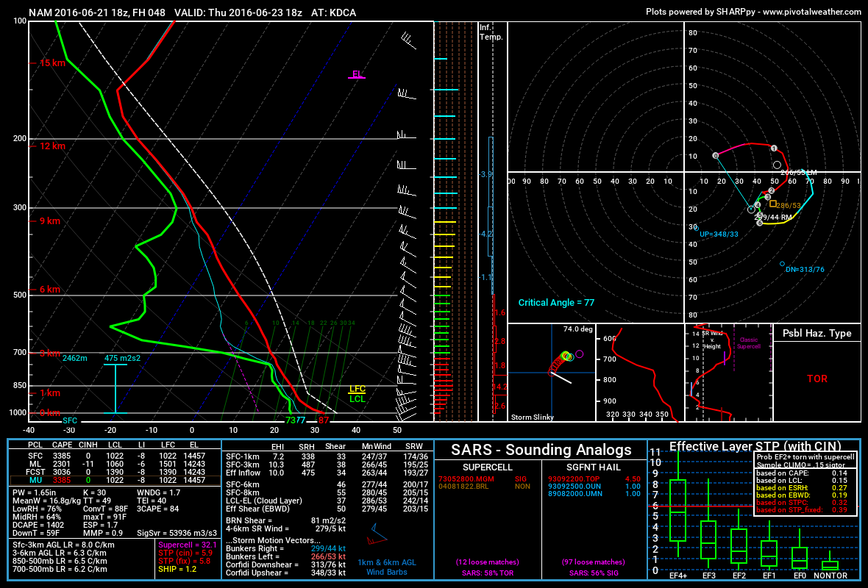Click the surface temperature value 87
868x588 pixels.
323,420
